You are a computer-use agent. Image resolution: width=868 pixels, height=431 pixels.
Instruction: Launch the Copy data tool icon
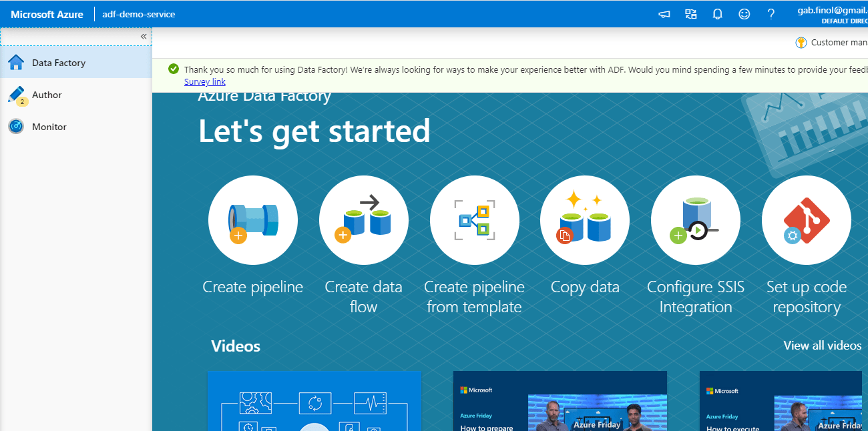pos(585,220)
